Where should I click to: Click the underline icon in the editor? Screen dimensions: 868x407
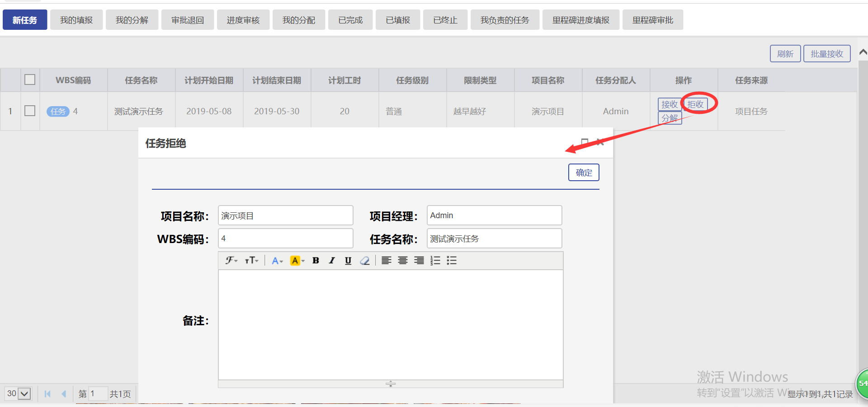point(348,261)
